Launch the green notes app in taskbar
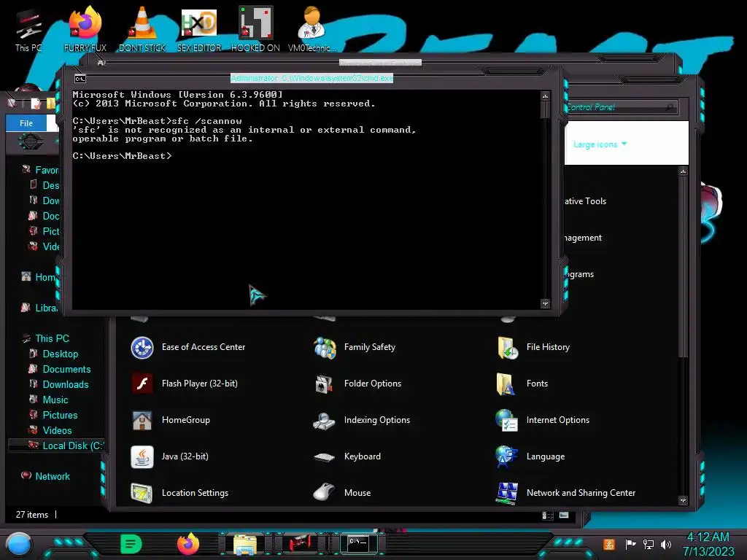 click(x=131, y=544)
